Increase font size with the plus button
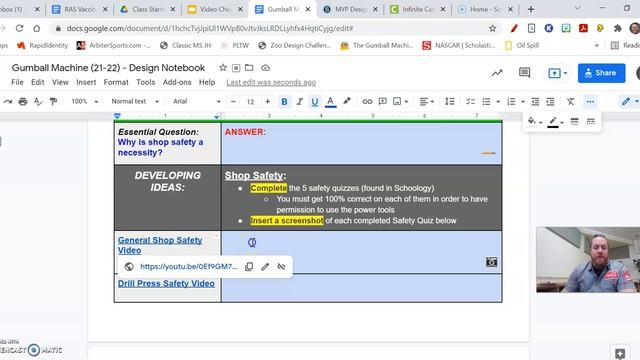The height and width of the screenshot is (360, 640). (x=267, y=101)
